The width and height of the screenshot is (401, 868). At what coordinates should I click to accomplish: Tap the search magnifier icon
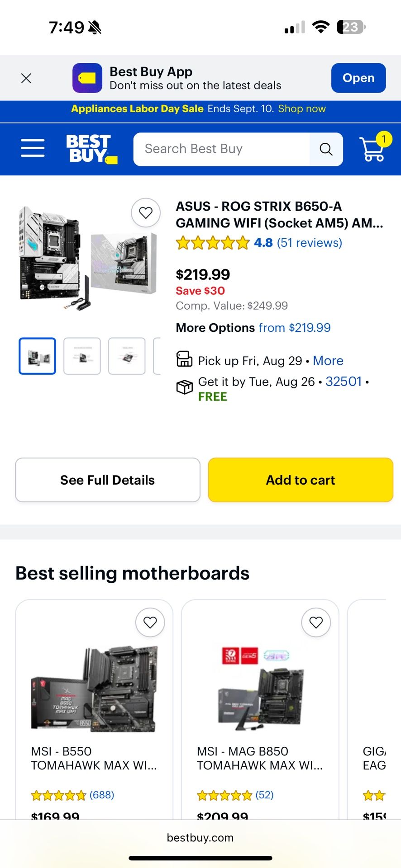pos(326,149)
